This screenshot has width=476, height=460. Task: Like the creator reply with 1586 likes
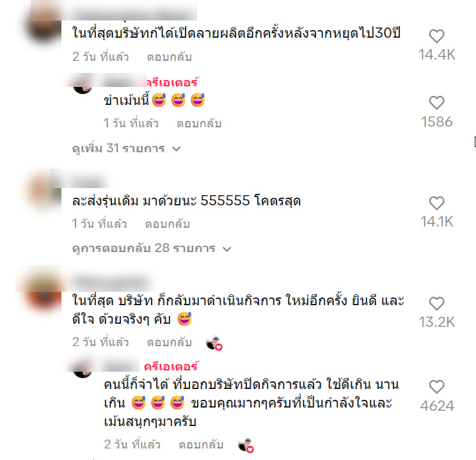point(436,103)
